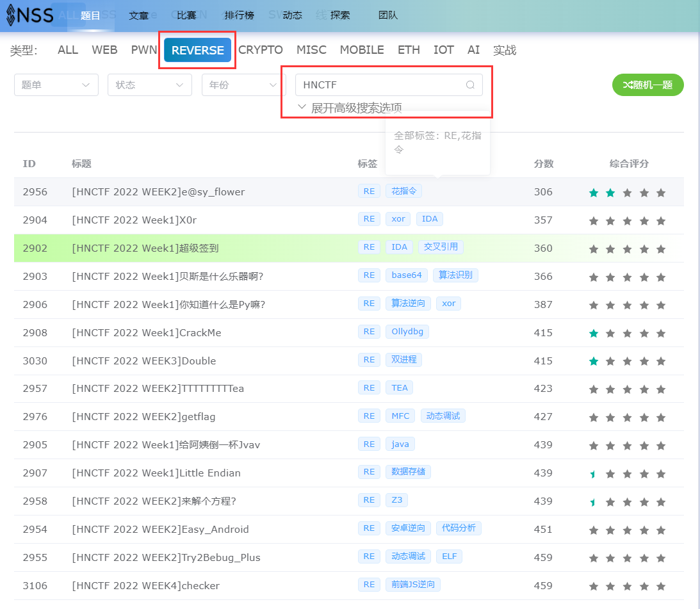Click fifth star rating for e@sy_flower
The width and height of the screenshot is (700, 609).
click(x=661, y=193)
